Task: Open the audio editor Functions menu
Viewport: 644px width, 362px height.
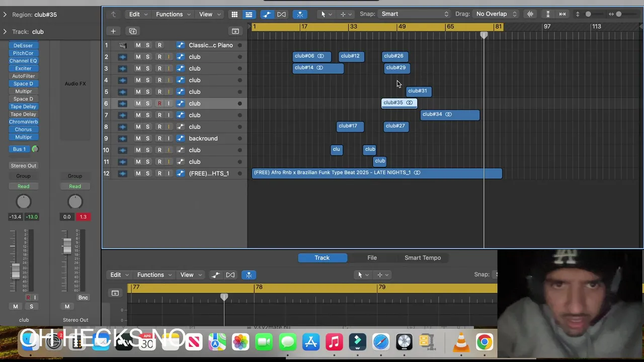Action: pos(154,275)
